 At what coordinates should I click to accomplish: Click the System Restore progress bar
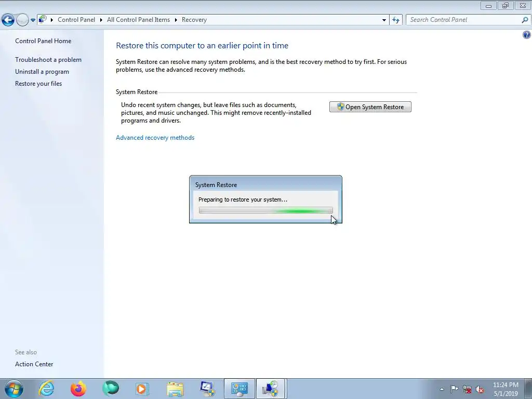click(265, 210)
